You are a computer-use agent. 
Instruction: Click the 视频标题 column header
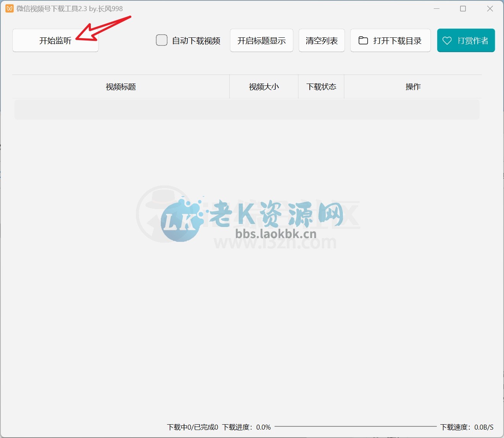[121, 87]
